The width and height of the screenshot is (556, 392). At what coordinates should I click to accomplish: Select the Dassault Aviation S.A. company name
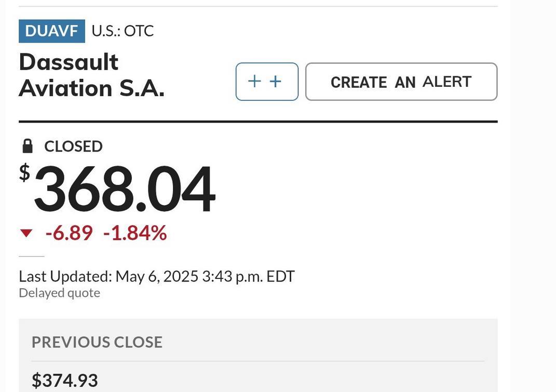tap(91, 75)
